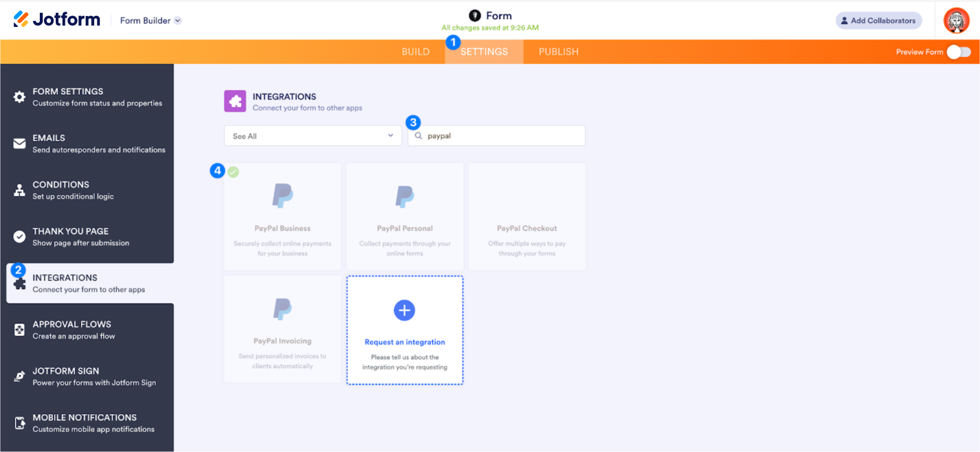Screen dimensions: 980x452
Task: Open the Approval Flows section
Action: pos(87,330)
